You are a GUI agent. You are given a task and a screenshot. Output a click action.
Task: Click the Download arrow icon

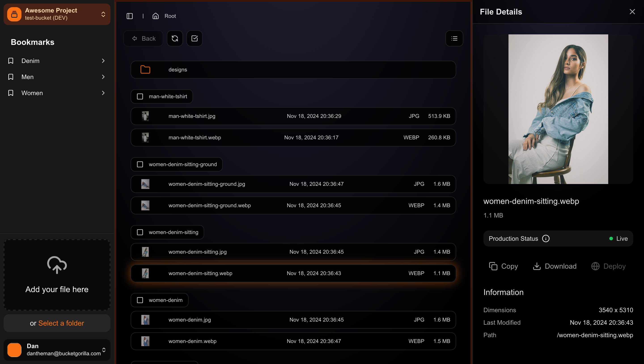537,266
